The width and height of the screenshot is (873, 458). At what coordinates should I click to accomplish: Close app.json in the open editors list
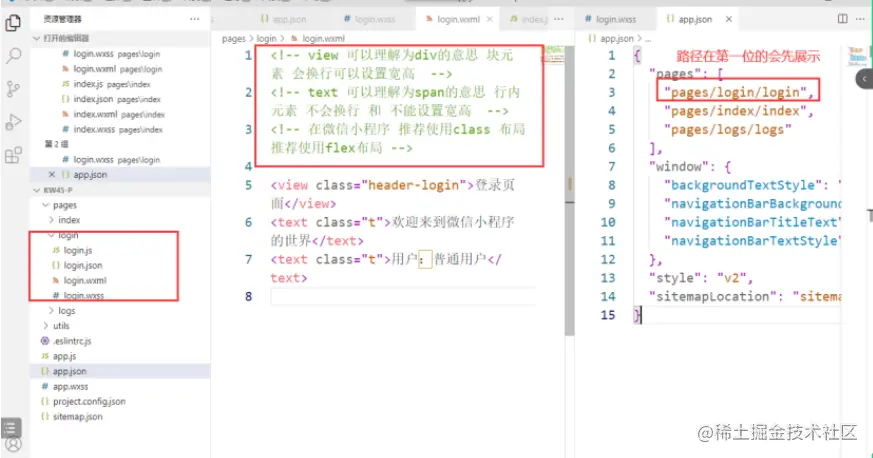coord(52,174)
